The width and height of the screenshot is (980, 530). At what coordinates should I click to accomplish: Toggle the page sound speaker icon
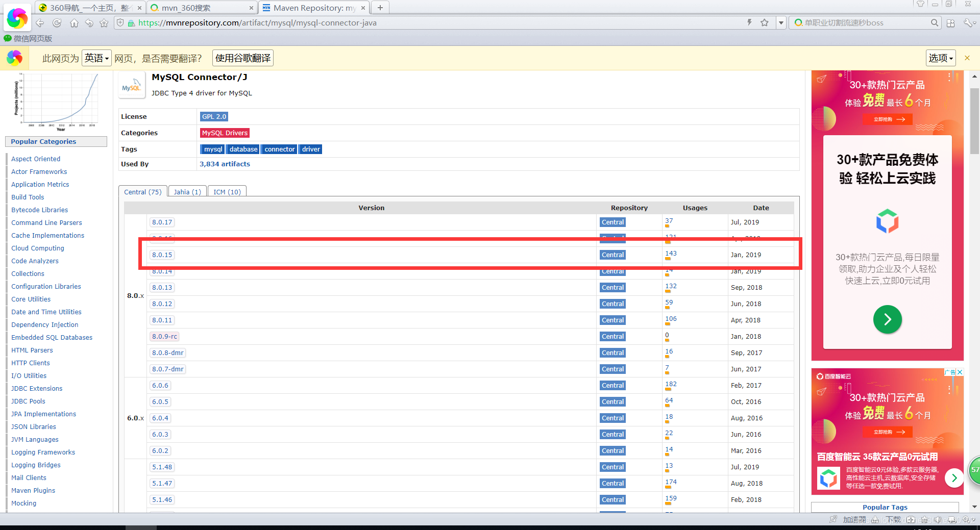(x=938, y=520)
